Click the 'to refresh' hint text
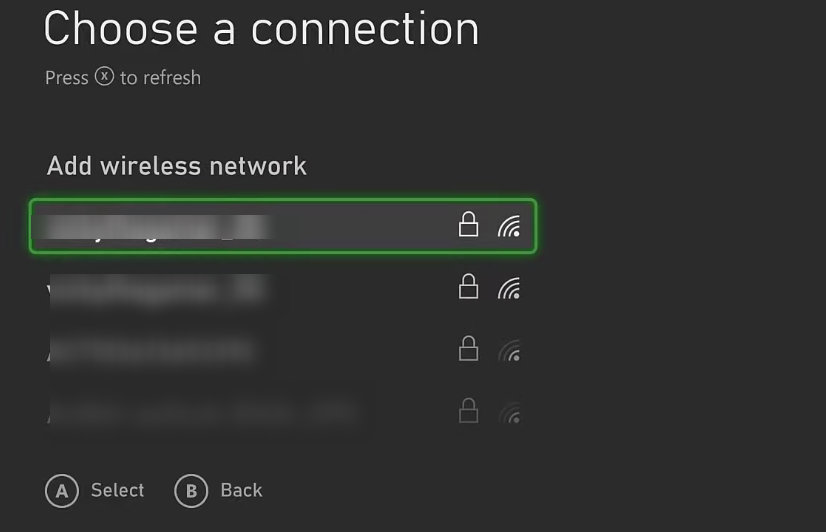The width and height of the screenshot is (826, 532). (x=160, y=78)
